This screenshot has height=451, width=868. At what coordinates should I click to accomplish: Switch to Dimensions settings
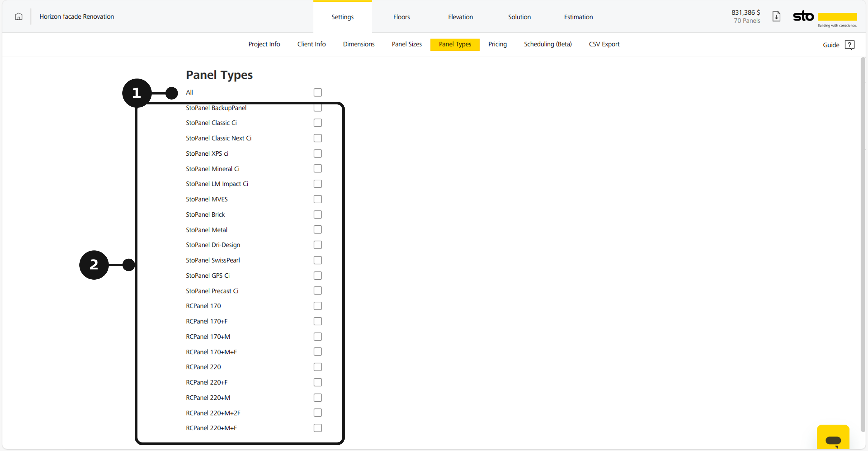coord(359,44)
